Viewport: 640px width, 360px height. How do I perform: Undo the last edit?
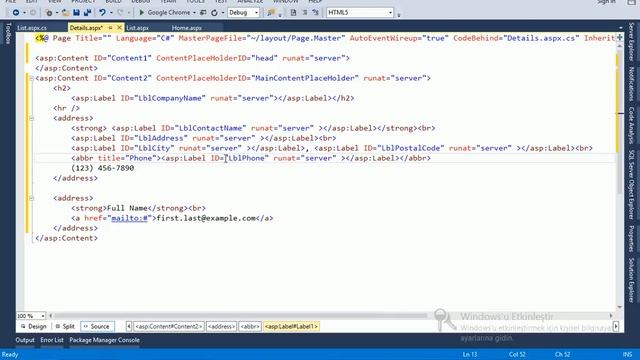coord(102,13)
